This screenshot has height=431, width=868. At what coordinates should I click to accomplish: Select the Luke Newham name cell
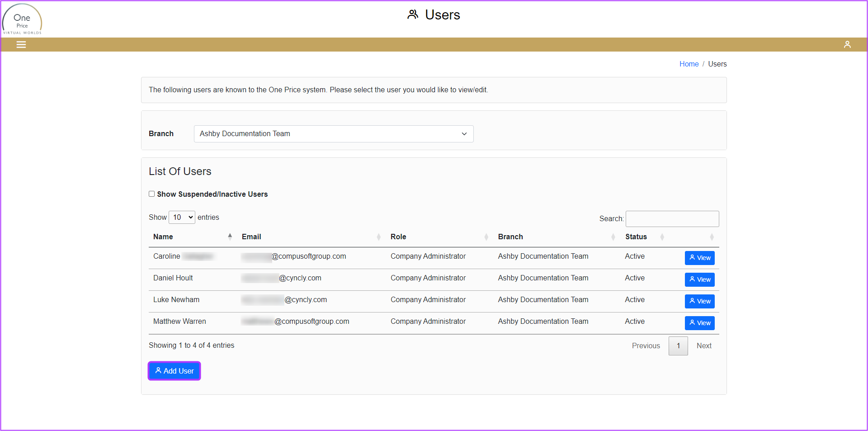point(176,299)
